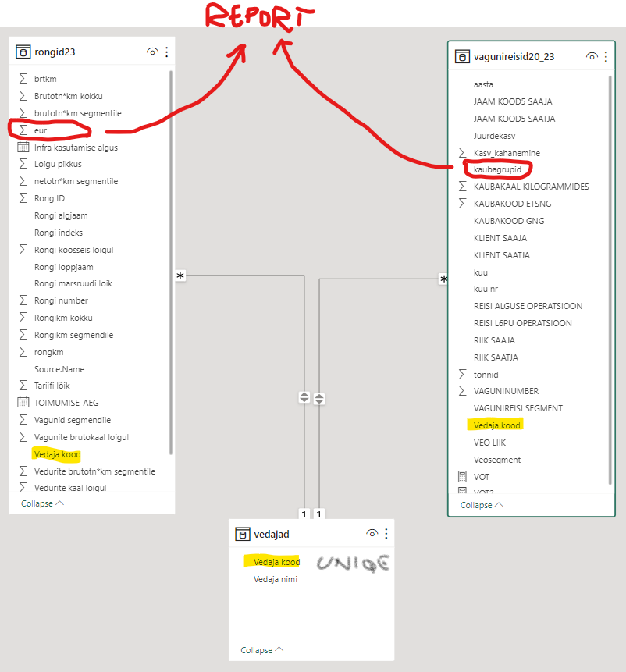Image resolution: width=626 pixels, height=672 pixels.
Task: Toggle visibility eye of vedajad table
Action: coord(372,534)
